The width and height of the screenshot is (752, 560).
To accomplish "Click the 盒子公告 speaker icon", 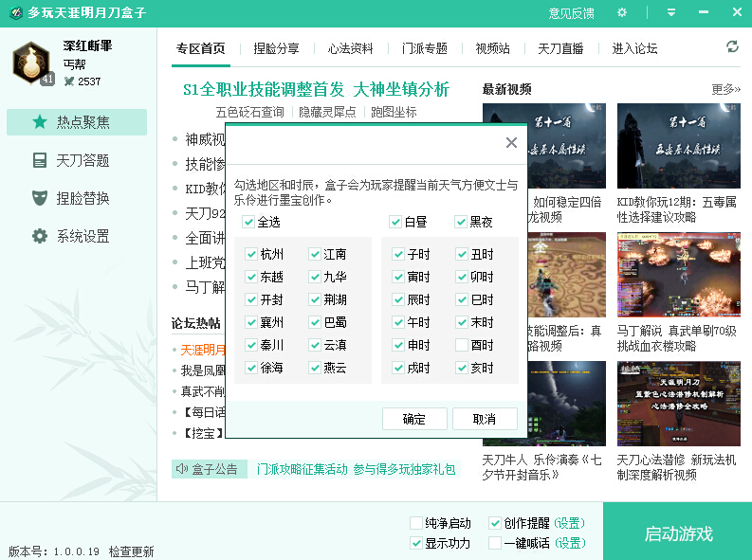I will (x=181, y=468).
